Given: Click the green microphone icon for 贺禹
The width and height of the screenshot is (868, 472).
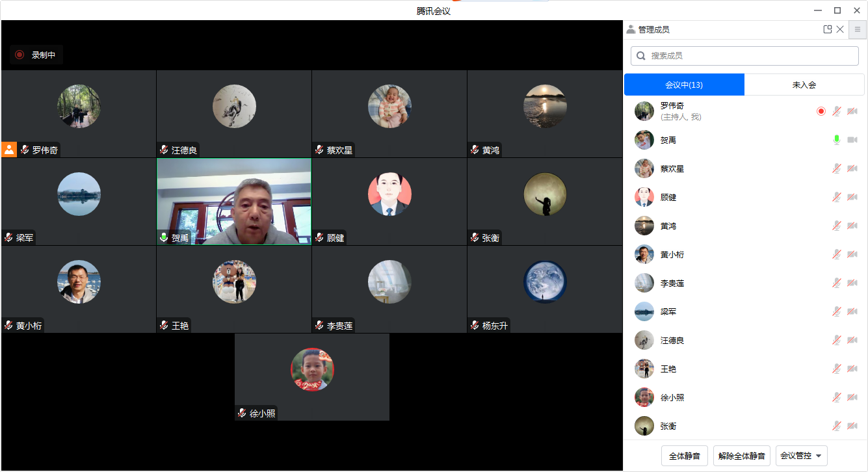Looking at the screenshot, I should pyautogui.click(x=837, y=140).
